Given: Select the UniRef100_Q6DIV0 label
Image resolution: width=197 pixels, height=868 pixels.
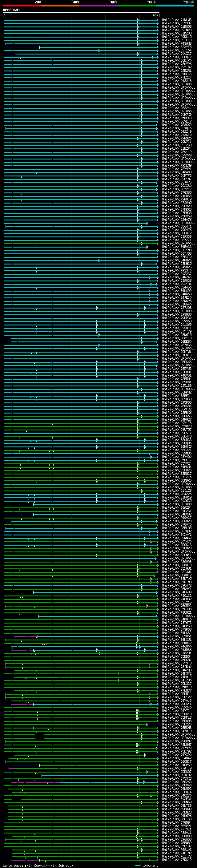Looking at the screenshot, I should pos(177,61).
